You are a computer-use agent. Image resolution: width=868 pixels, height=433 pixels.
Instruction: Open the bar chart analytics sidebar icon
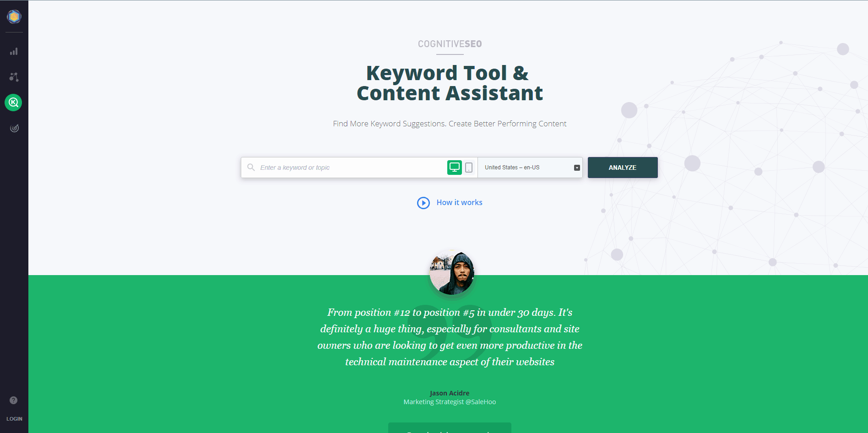point(14,51)
